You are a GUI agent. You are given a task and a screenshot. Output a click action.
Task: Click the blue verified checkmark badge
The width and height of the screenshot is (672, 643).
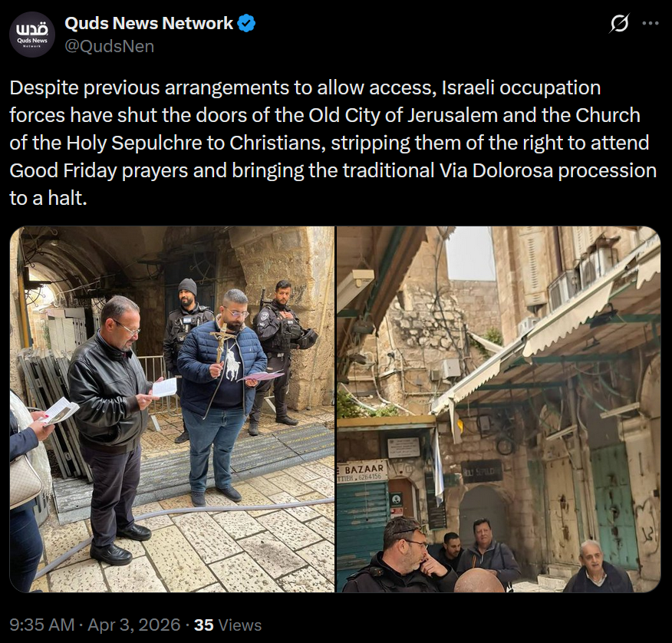click(246, 23)
